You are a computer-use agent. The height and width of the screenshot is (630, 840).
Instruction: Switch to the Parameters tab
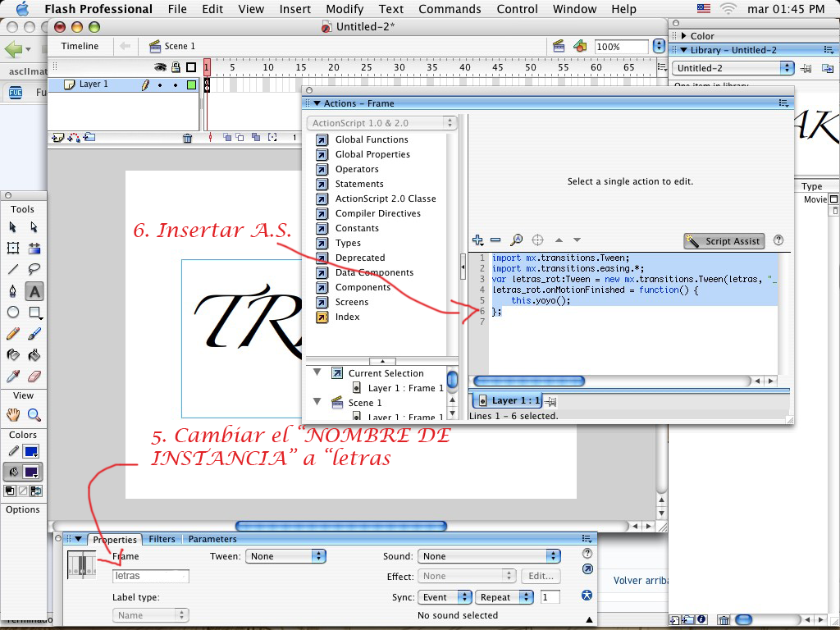[212, 539]
